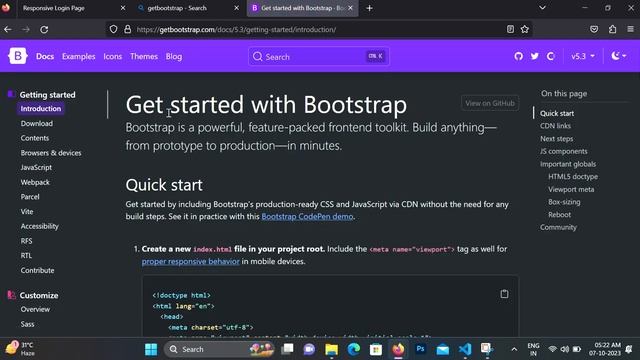Viewport: 640px width, 360px height.
Task: Open clock and date panel
Action: 604,349
